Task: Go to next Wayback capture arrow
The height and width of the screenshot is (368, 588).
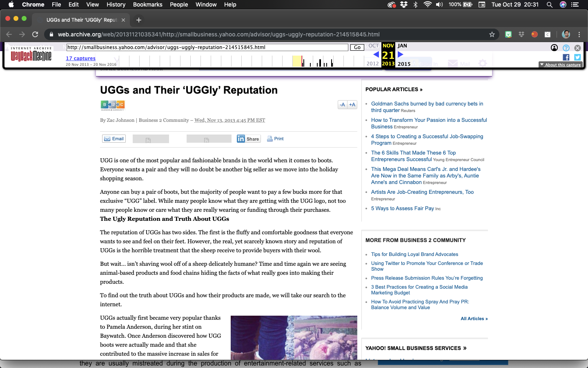Action: tap(401, 54)
